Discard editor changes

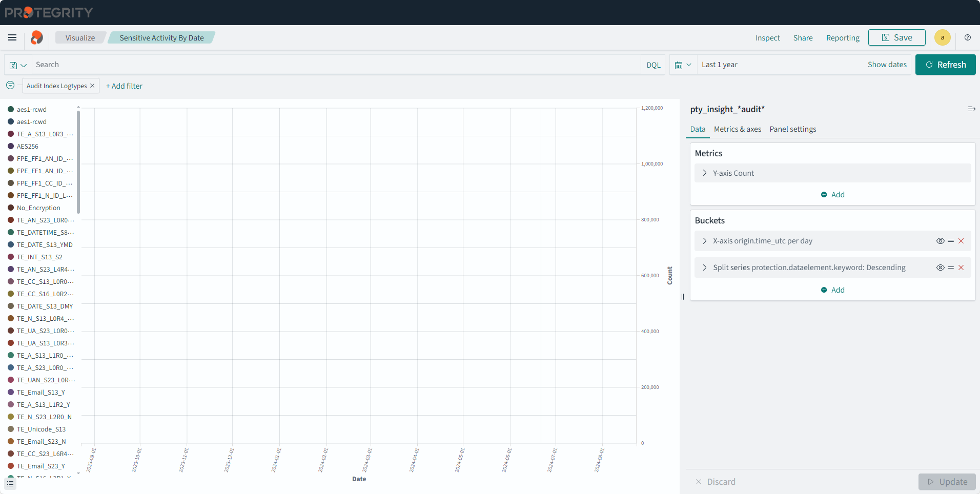pyautogui.click(x=715, y=482)
